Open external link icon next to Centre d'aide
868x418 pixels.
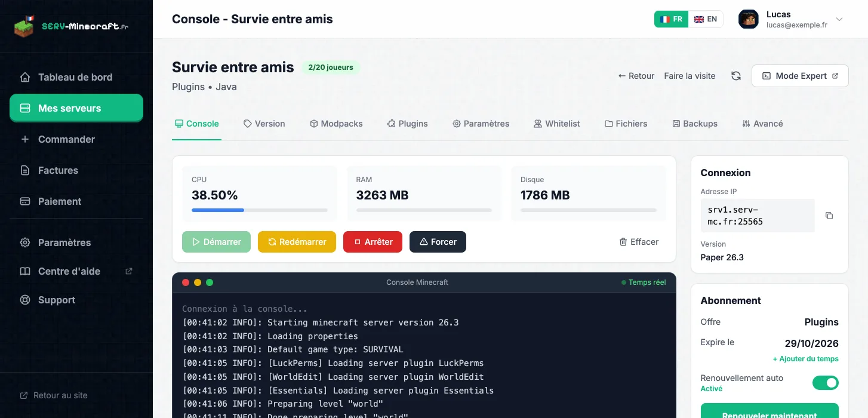point(129,271)
